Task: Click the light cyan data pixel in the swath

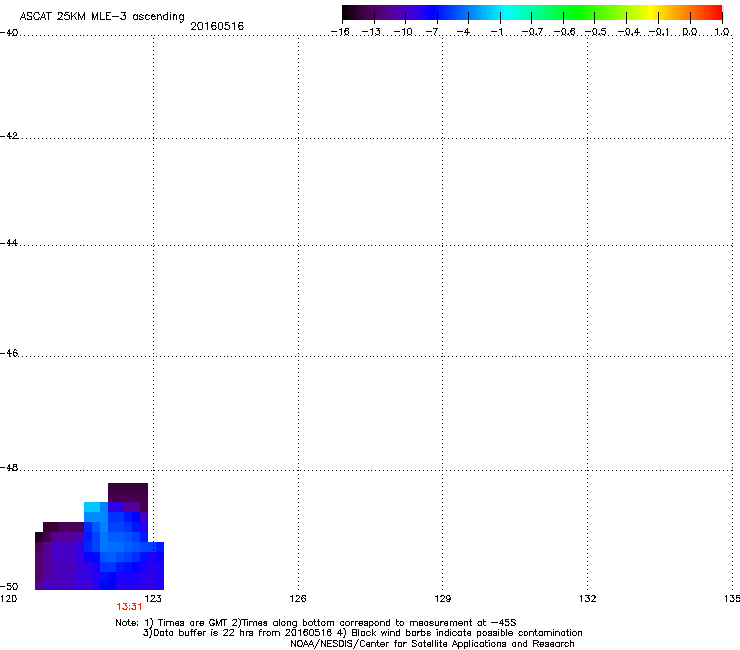Action: [x=92, y=507]
